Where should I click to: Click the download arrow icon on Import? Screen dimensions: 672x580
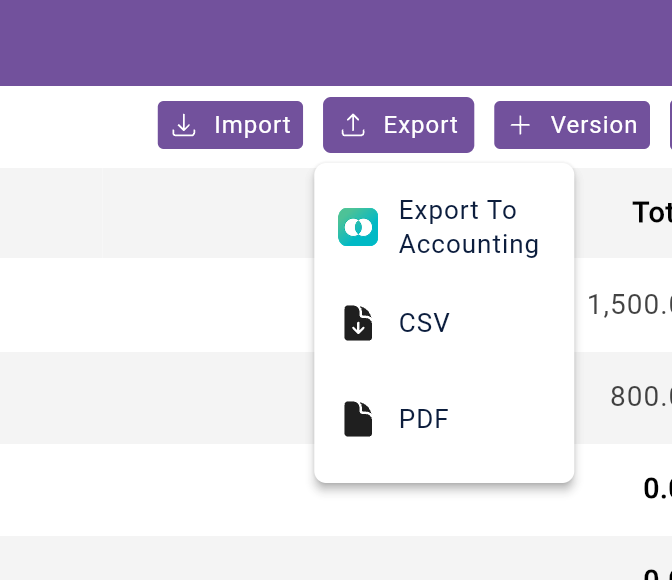(184, 125)
